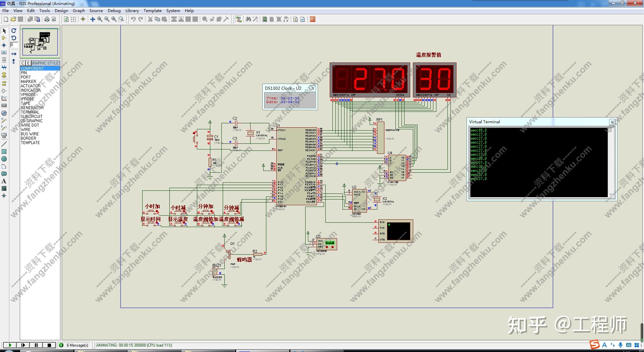Click the 6 Message(s) status button
The width and height of the screenshot is (644, 352).
(x=74, y=345)
